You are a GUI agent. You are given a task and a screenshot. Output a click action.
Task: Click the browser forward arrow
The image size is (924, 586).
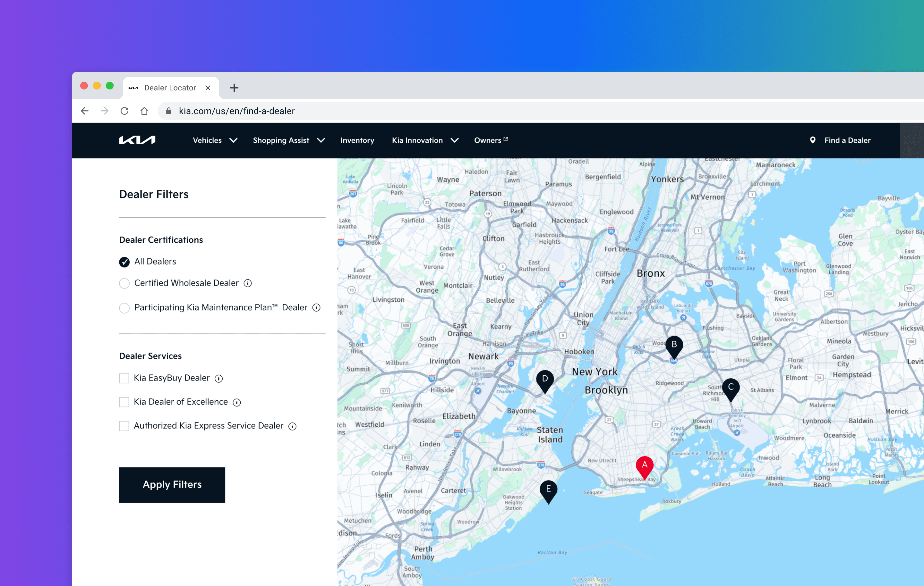point(104,111)
